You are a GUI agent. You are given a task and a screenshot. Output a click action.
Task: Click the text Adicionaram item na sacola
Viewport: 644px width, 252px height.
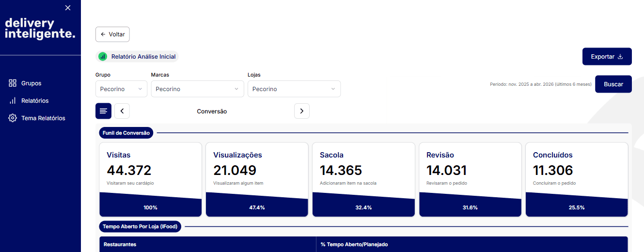tap(348, 183)
